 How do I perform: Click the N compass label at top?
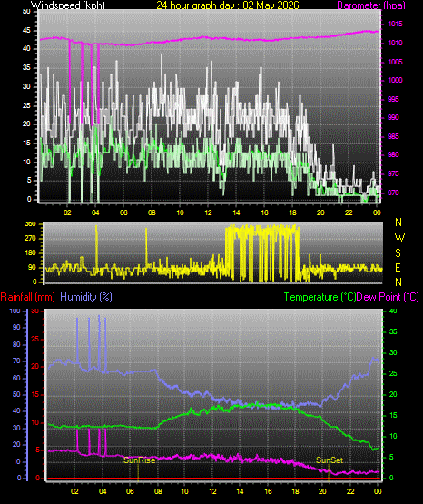tap(398, 222)
